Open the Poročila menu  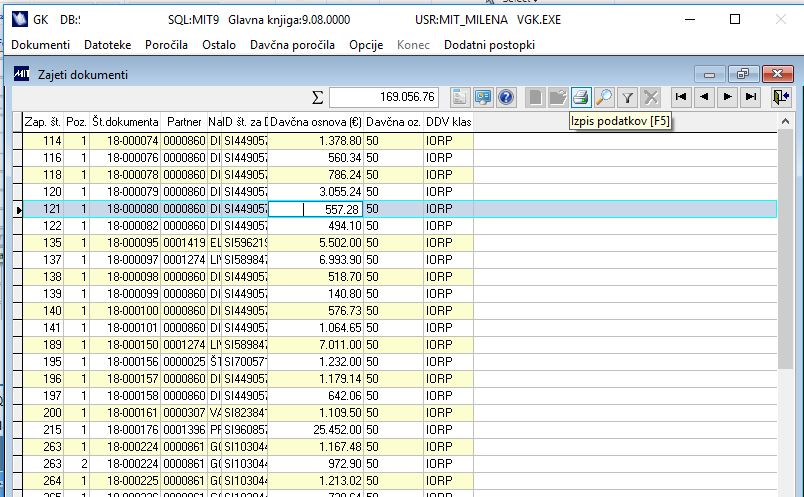pyautogui.click(x=166, y=45)
